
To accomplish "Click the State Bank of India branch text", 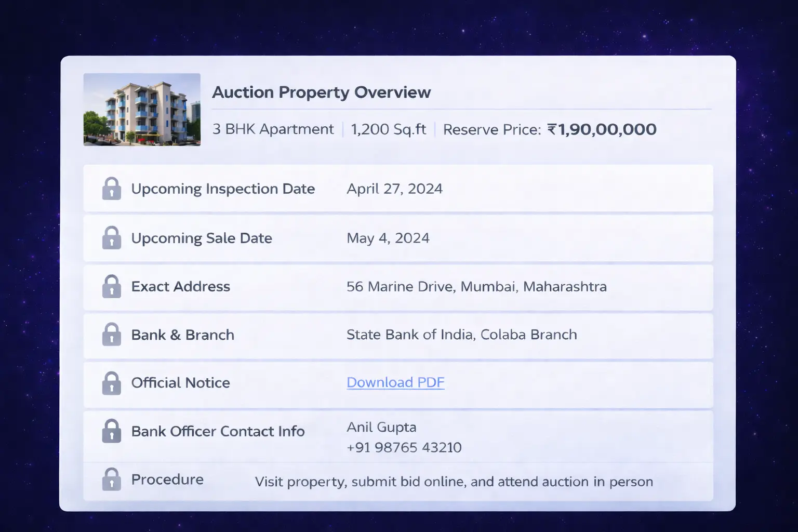I will pyautogui.click(x=461, y=335).
